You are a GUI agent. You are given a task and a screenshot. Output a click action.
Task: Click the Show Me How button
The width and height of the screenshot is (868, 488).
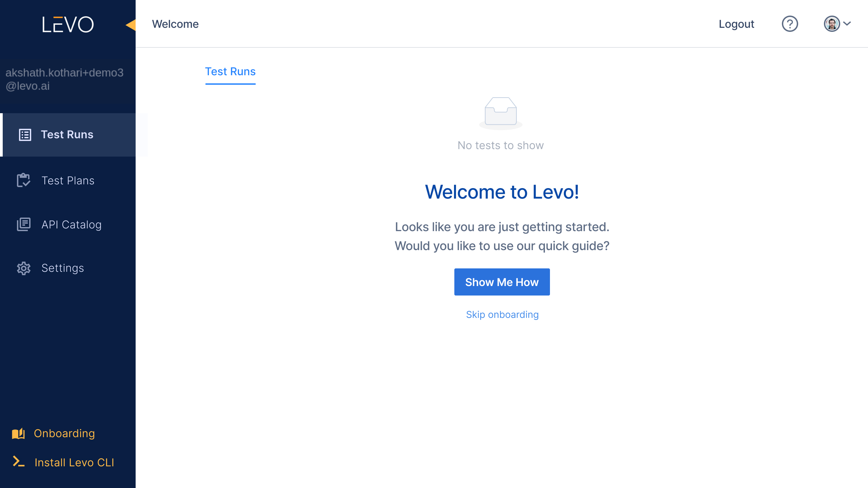coord(502,282)
